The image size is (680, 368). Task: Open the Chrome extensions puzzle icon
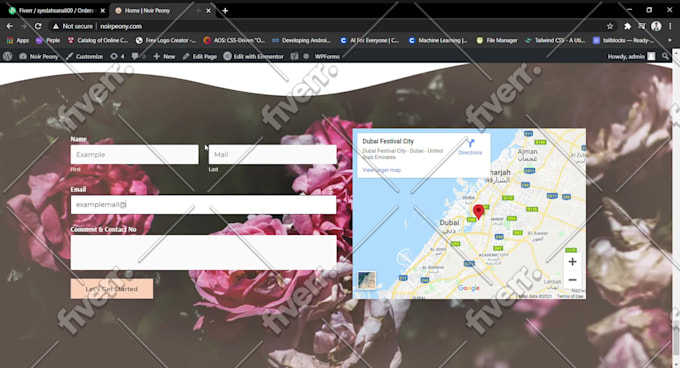pos(627,26)
